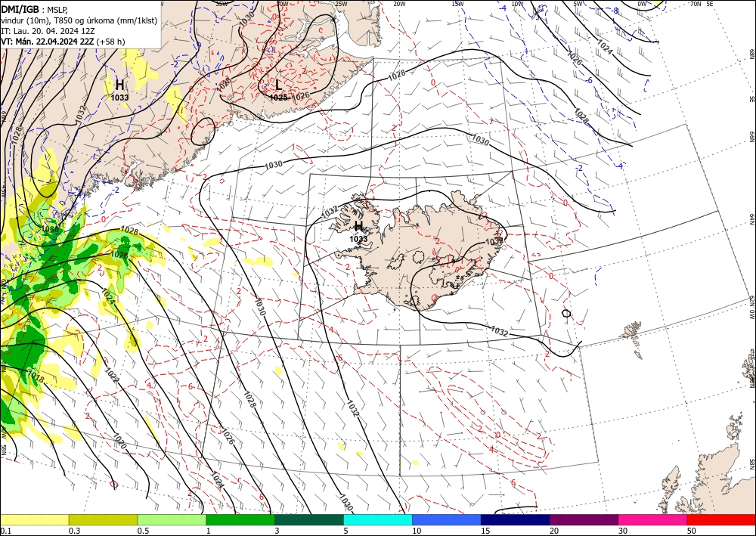Screen dimensions: 756x536
Task: Click the 20W longitude label at top
Action: [398, 4]
